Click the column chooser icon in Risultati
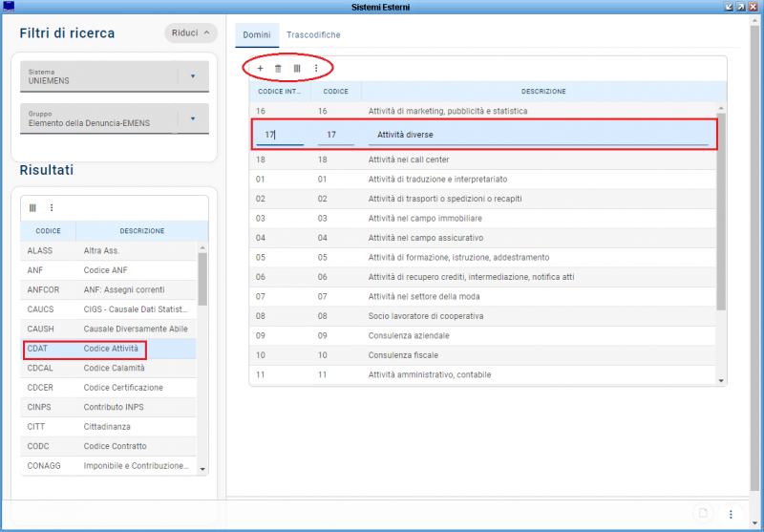This screenshot has height=532, width=764. 32,207
